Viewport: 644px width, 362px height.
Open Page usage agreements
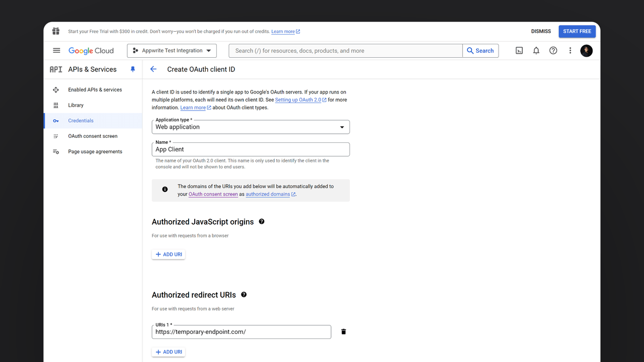(93, 152)
